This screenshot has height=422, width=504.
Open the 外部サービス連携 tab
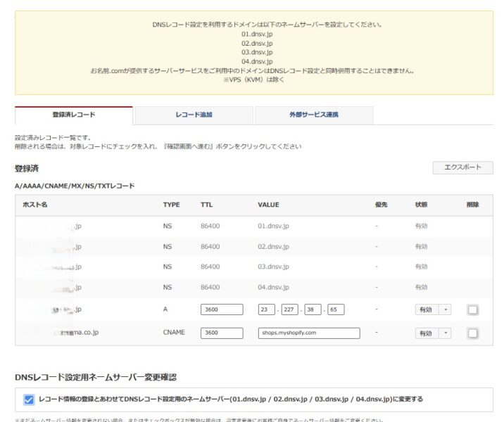coord(314,115)
